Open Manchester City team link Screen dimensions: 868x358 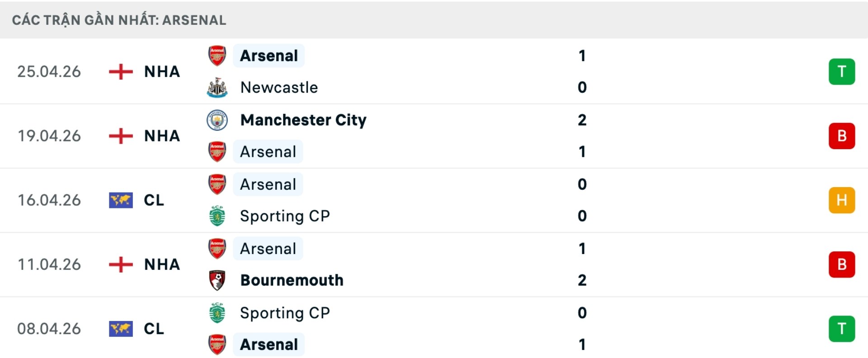pyautogui.click(x=303, y=120)
